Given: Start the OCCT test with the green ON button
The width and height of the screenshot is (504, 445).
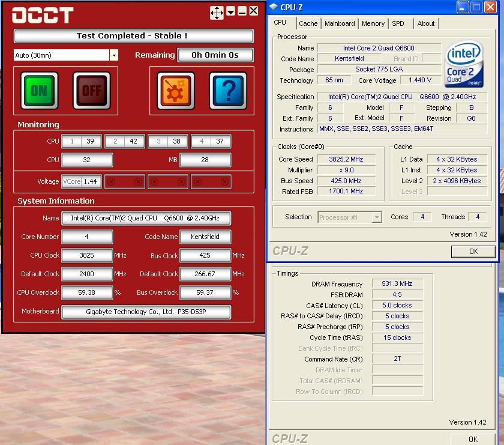Looking at the screenshot, I should (39, 91).
